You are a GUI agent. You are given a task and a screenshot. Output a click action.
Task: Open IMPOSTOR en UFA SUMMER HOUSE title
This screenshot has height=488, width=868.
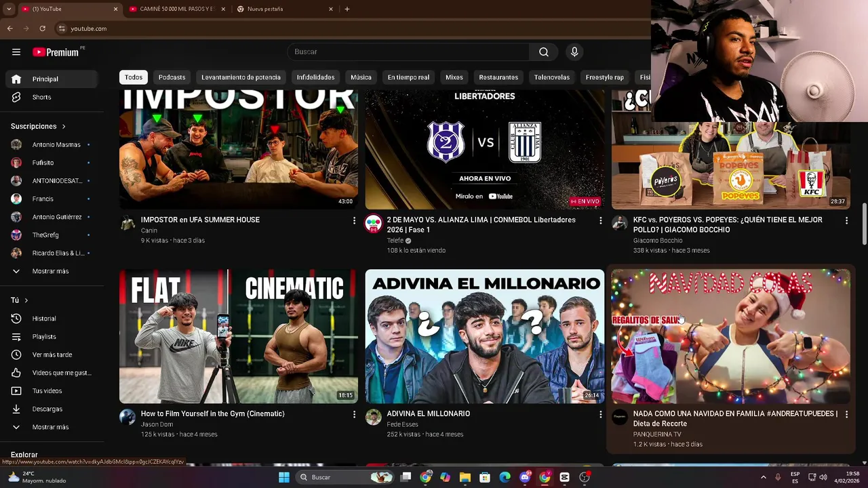click(200, 220)
